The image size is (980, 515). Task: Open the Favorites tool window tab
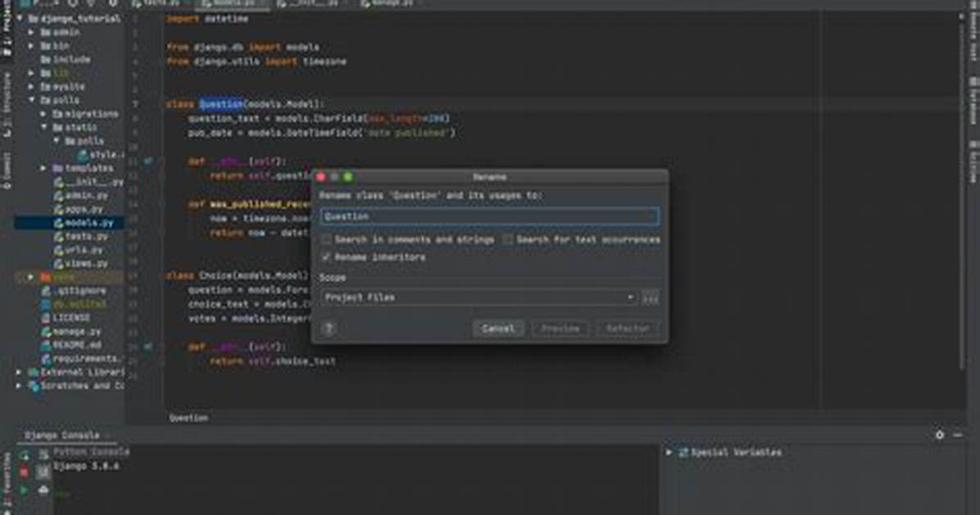click(x=7, y=483)
